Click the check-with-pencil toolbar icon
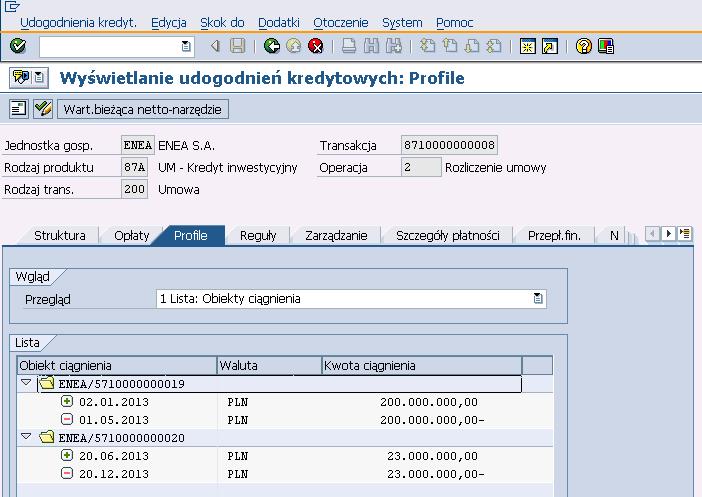Image resolution: width=702 pixels, height=497 pixels. [43, 109]
